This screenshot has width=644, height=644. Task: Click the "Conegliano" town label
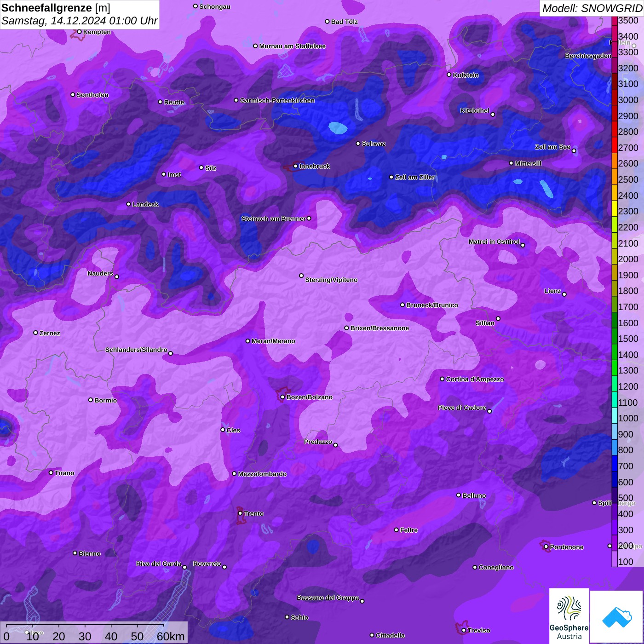[x=496, y=567]
